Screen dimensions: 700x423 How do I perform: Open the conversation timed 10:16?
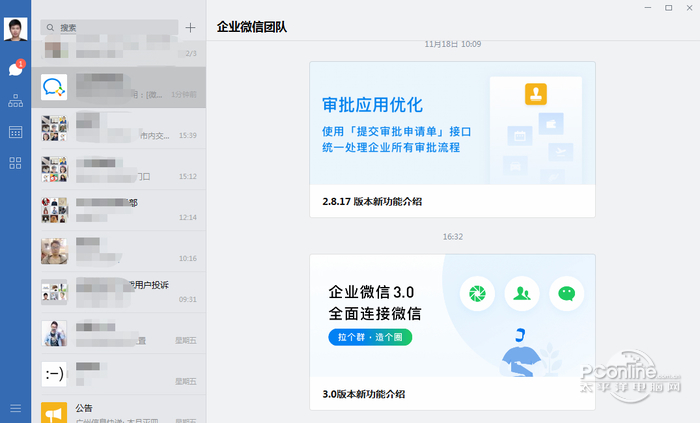tap(119, 251)
